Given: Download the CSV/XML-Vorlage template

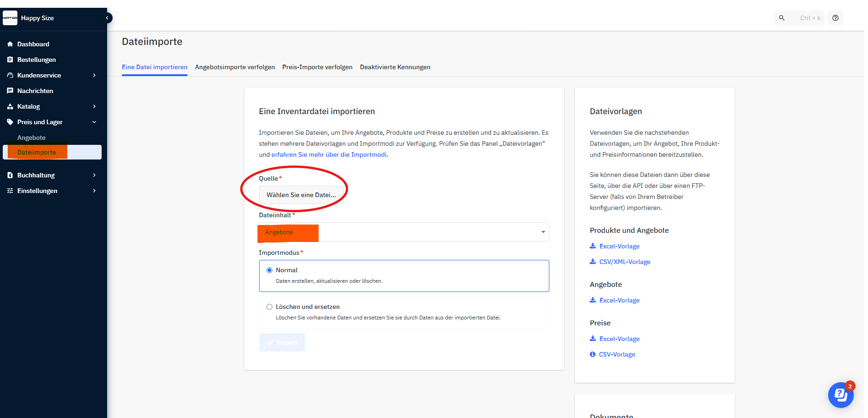Looking at the screenshot, I should coord(624,262).
